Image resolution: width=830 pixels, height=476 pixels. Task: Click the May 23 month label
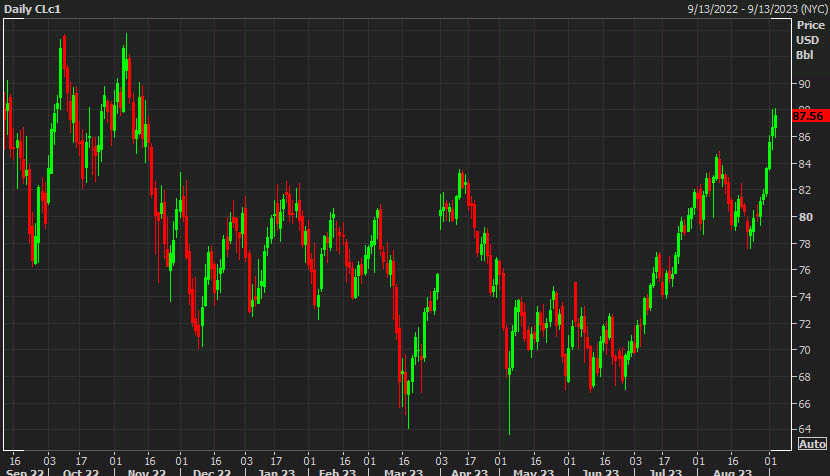(533, 472)
